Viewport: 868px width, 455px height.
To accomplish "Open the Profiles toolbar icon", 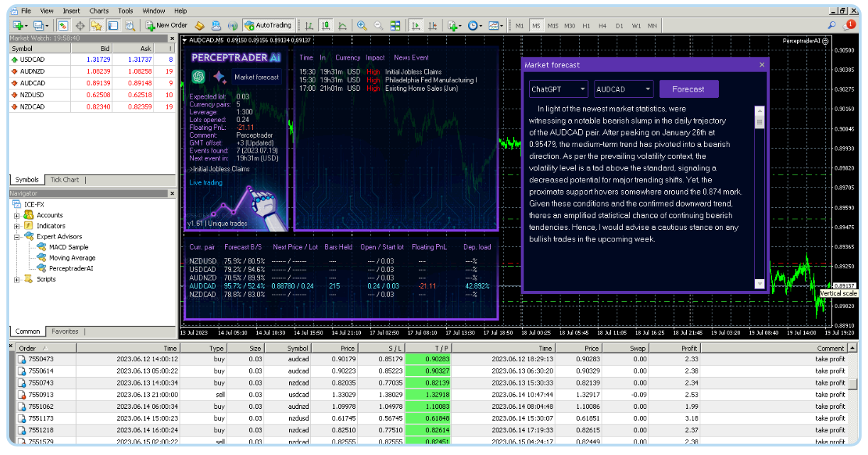I will click(40, 26).
